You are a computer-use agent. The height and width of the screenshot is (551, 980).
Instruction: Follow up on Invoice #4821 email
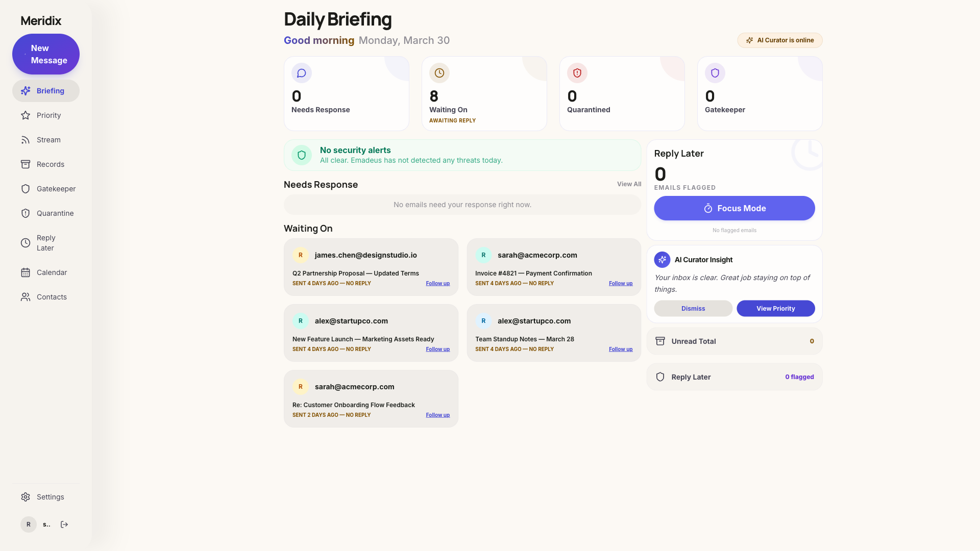point(621,284)
